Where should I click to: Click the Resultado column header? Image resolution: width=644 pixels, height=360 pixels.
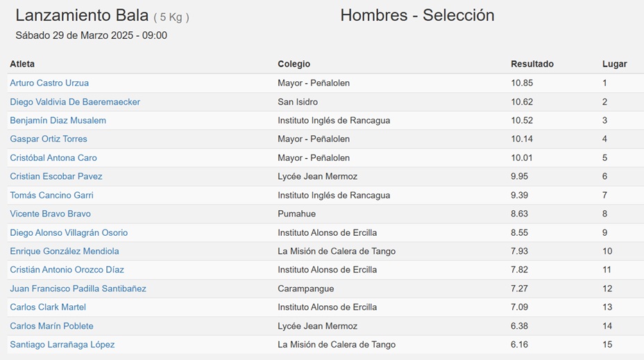click(x=532, y=64)
